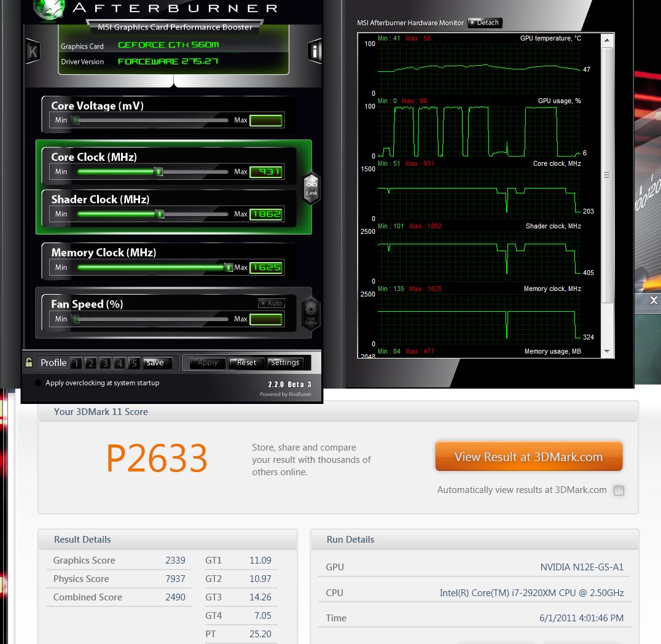Click the Core Clock slider handle
The image size is (661, 644).
pos(158,172)
